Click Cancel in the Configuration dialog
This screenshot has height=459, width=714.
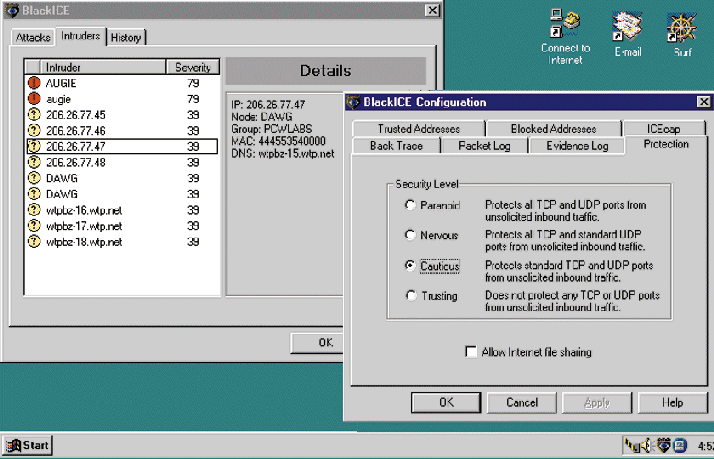pos(522,403)
